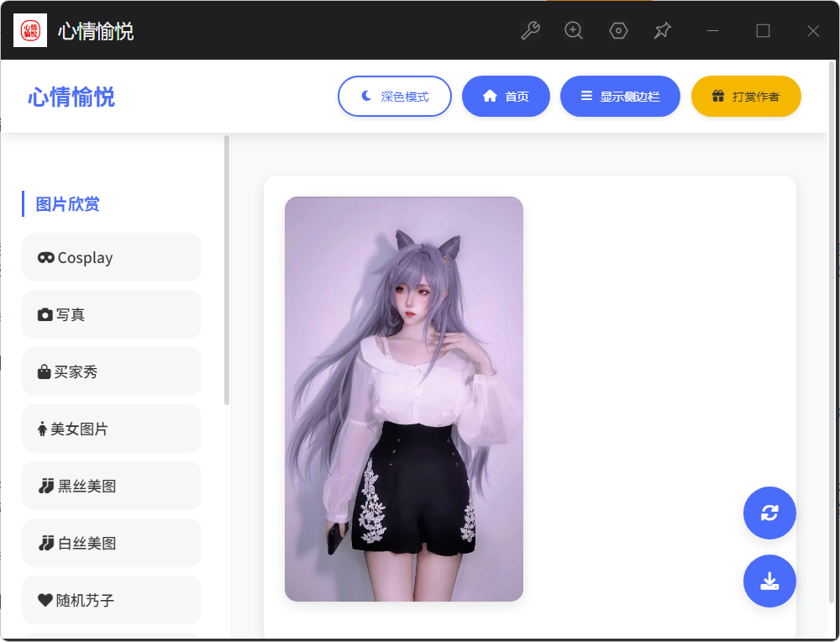The width and height of the screenshot is (840, 642).
Task: Click the 心情愉悦 red seal app logo
Action: click(30, 30)
